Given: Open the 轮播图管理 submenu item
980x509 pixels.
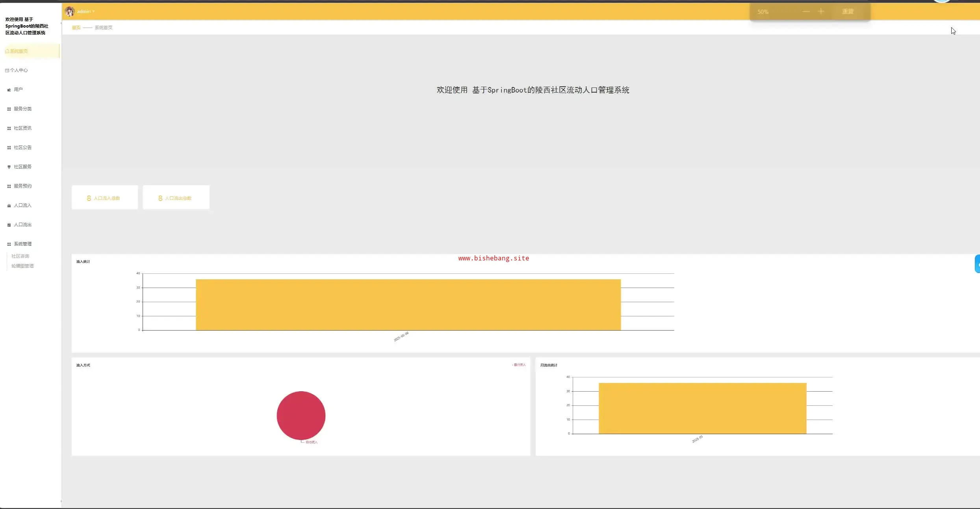Looking at the screenshot, I should tap(22, 266).
